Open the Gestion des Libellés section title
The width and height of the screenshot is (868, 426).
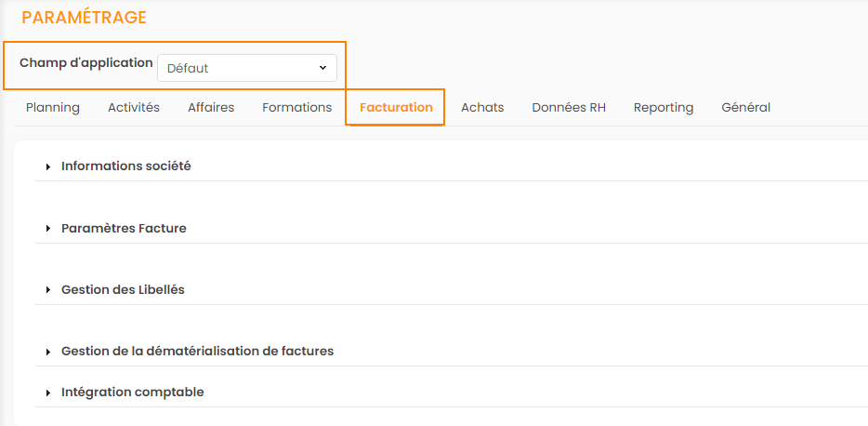(123, 289)
